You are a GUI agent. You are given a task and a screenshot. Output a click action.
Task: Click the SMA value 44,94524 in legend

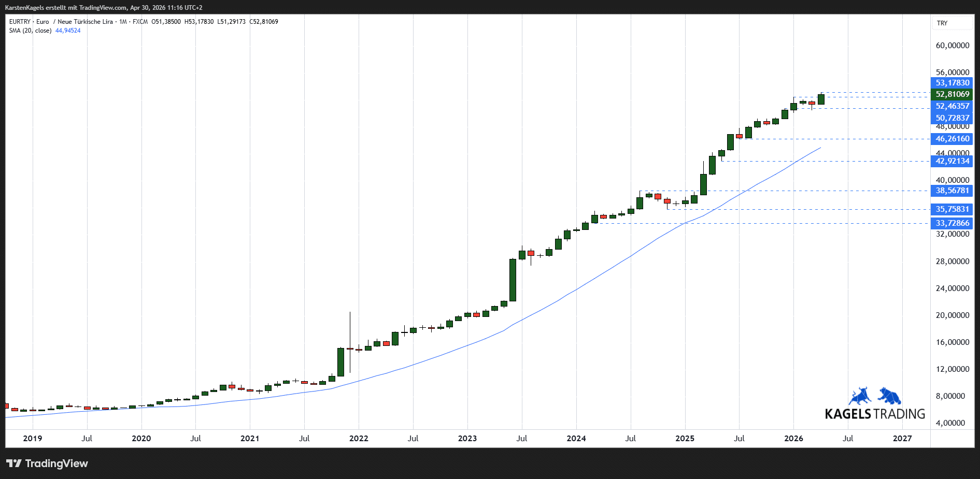[68, 31]
